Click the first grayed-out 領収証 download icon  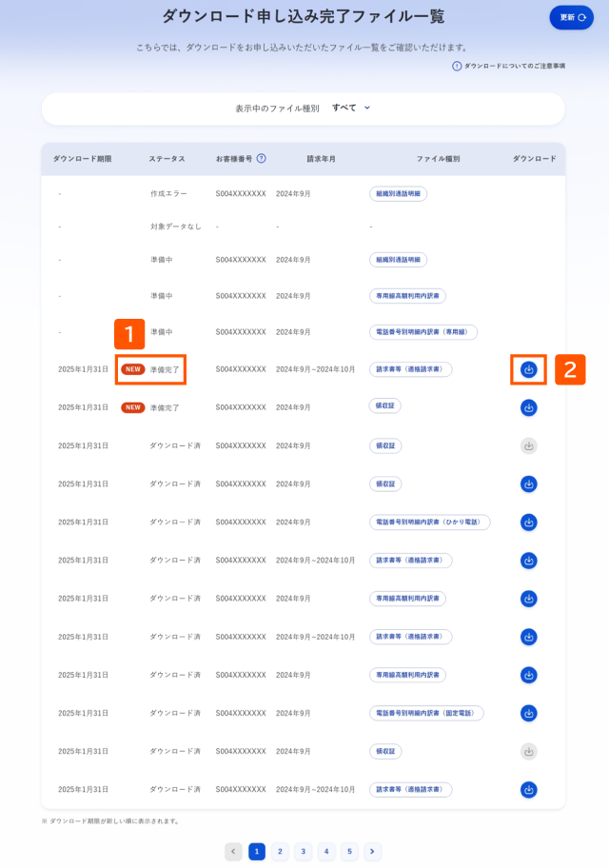[x=529, y=445]
